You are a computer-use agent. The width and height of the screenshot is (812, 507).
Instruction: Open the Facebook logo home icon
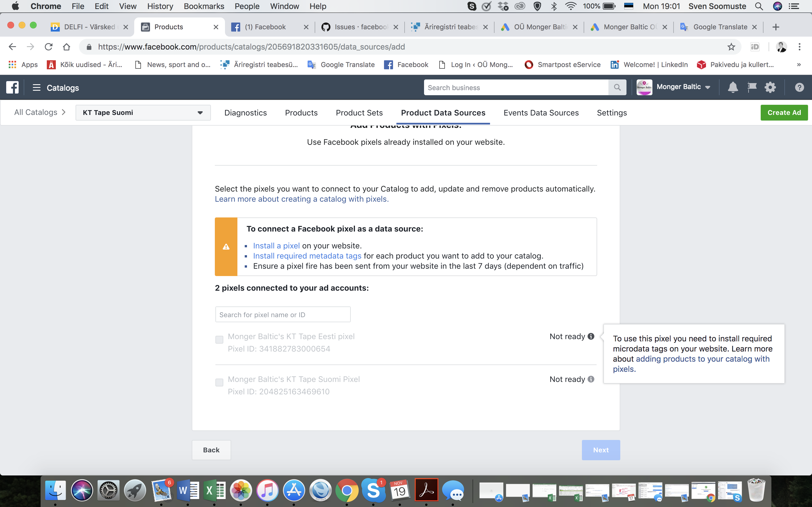(x=12, y=87)
